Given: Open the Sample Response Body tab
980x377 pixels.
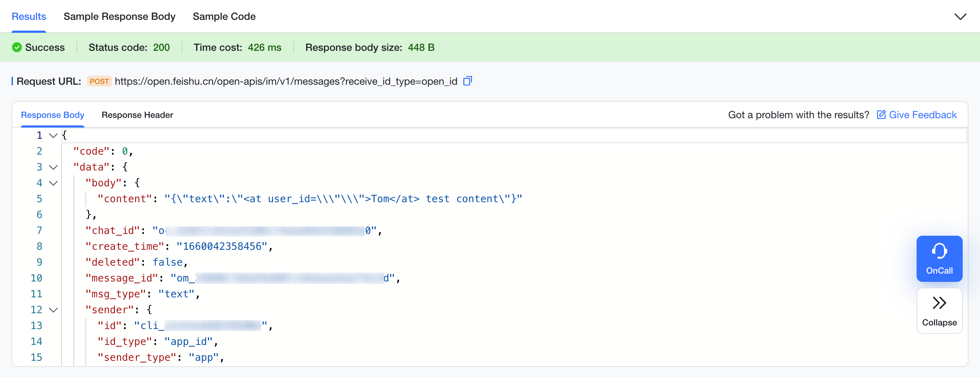Looking at the screenshot, I should pyautogui.click(x=119, y=17).
